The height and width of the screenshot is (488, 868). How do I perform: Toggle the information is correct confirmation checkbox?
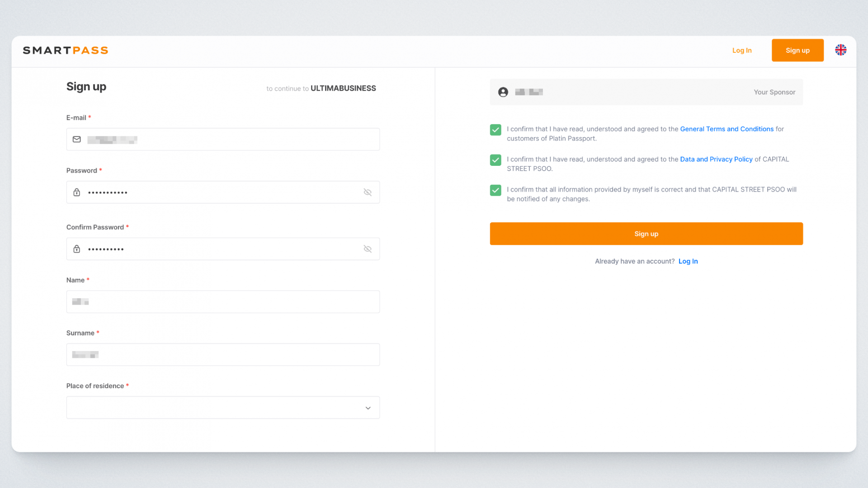(x=495, y=190)
